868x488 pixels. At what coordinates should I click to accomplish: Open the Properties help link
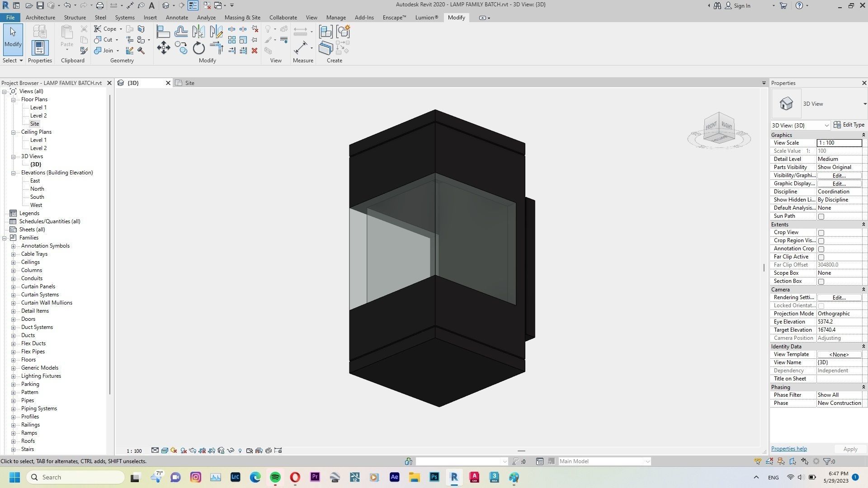789,449
